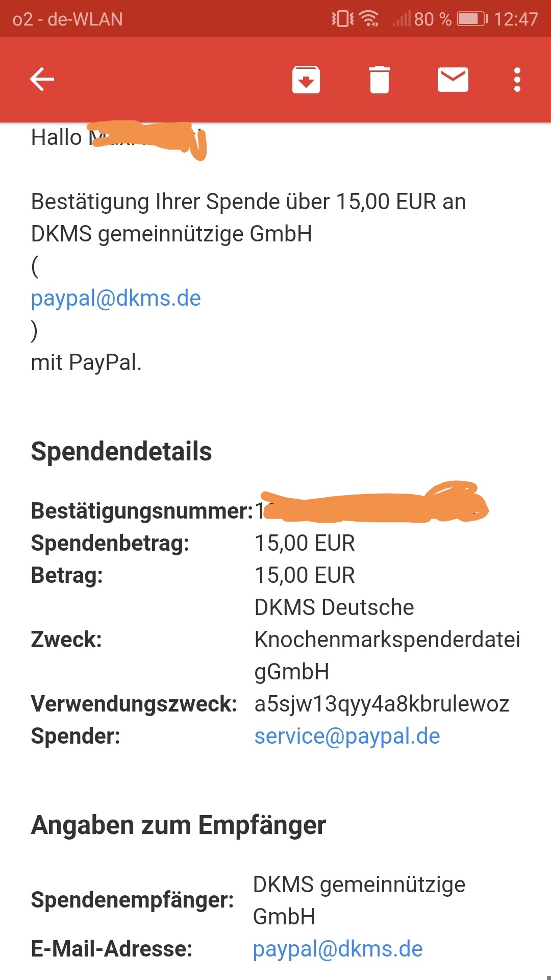Mark the email as unread via envelope icon
This screenshot has height=980, width=551.
(453, 79)
